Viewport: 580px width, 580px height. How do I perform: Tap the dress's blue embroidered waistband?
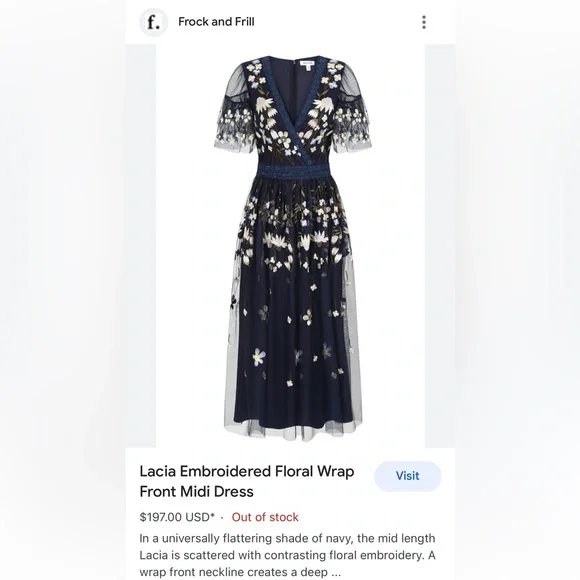tap(291, 170)
